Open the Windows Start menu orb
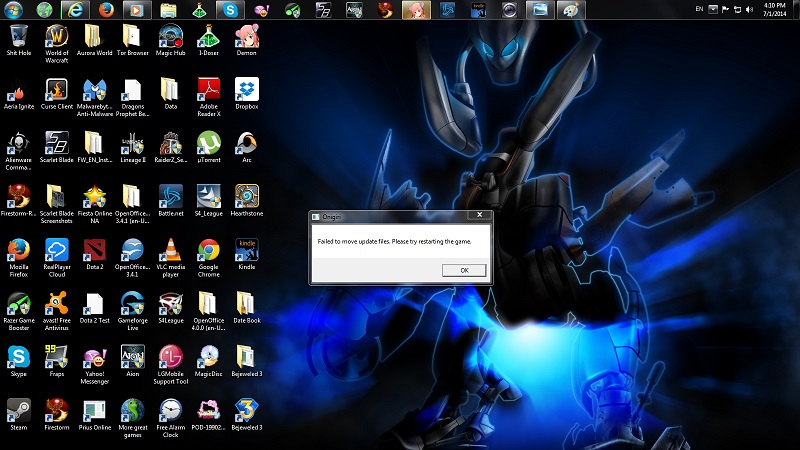Screen dimensions: 800x450 coord(13,10)
